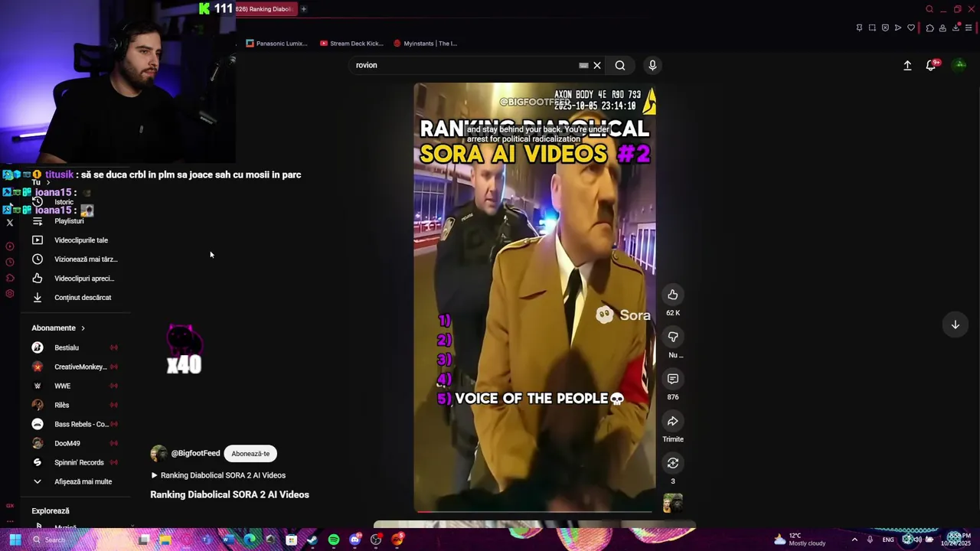980x551 pixels.
Task: Open the weather widget showing Mostly cloudy
Action: pyautogui.click(x=800, y=540)
